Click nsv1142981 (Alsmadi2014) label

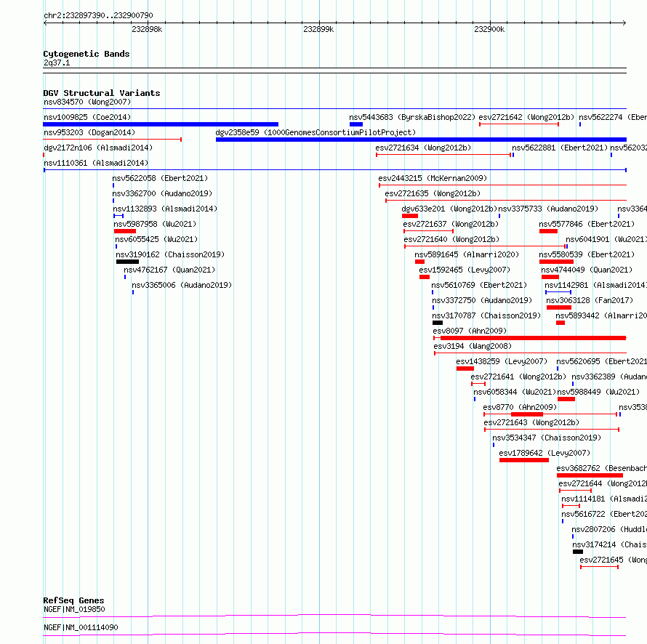coord(596,285)
